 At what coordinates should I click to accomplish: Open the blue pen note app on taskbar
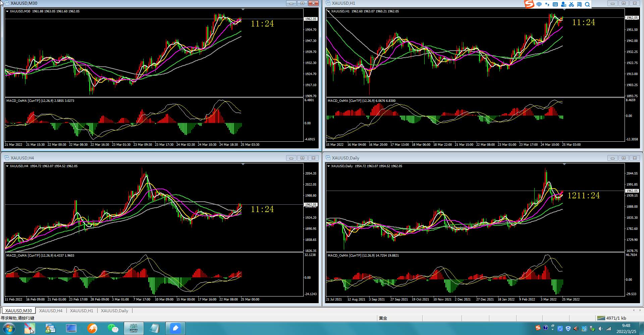(175, 329)
